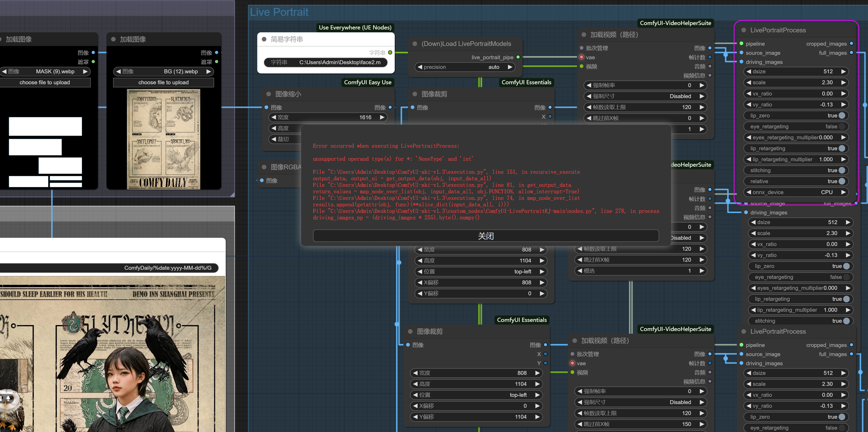Select next image after MASK (9).webp
Image resolution: width=868 pixels, height=432 pixels.
point(86,71)
